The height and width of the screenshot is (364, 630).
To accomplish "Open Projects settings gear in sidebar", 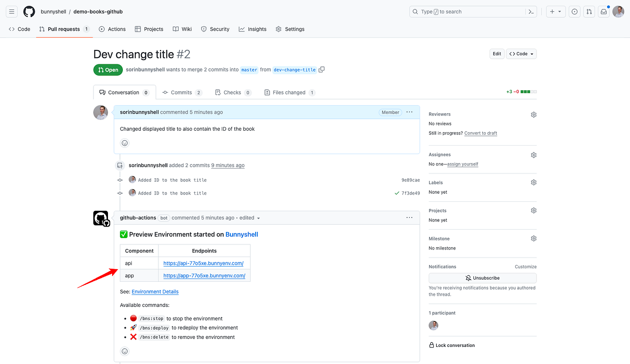I will point(534,210).
